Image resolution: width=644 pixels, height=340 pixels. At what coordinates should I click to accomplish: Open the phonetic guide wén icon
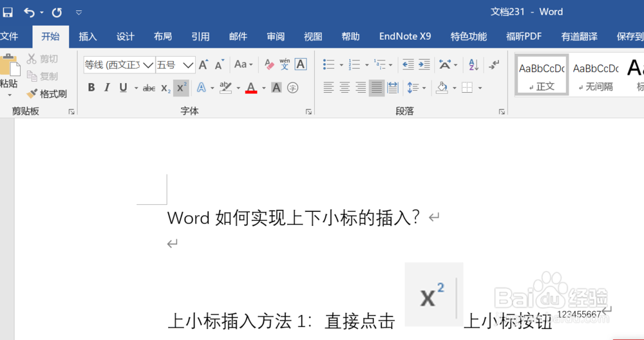click(285, 64)
